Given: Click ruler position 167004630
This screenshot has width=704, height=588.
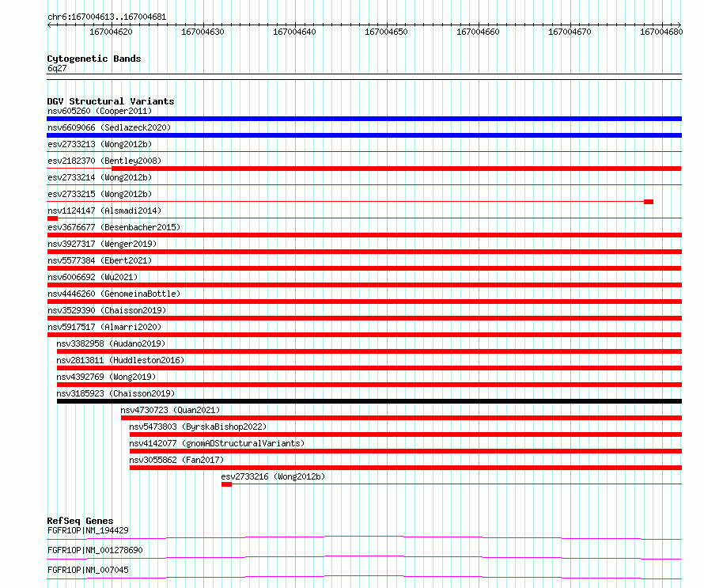Looking at the screenshot, I should (x=202, y=32).
